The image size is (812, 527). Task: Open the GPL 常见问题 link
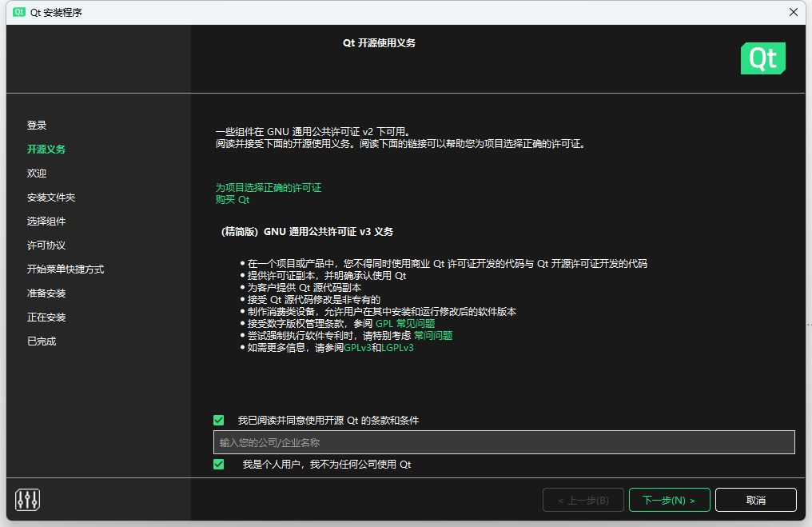pos(405,323)
